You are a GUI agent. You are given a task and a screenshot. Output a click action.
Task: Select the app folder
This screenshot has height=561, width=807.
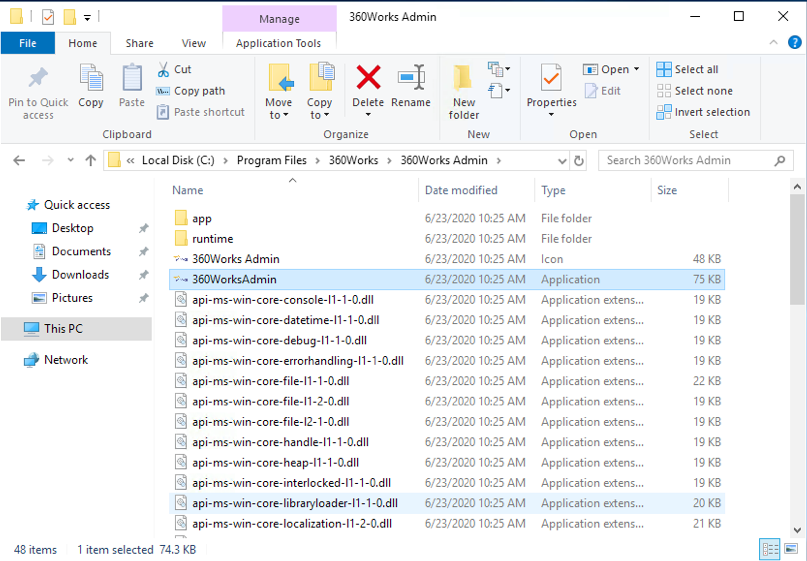pyautogui.click(x=447, y=218)
